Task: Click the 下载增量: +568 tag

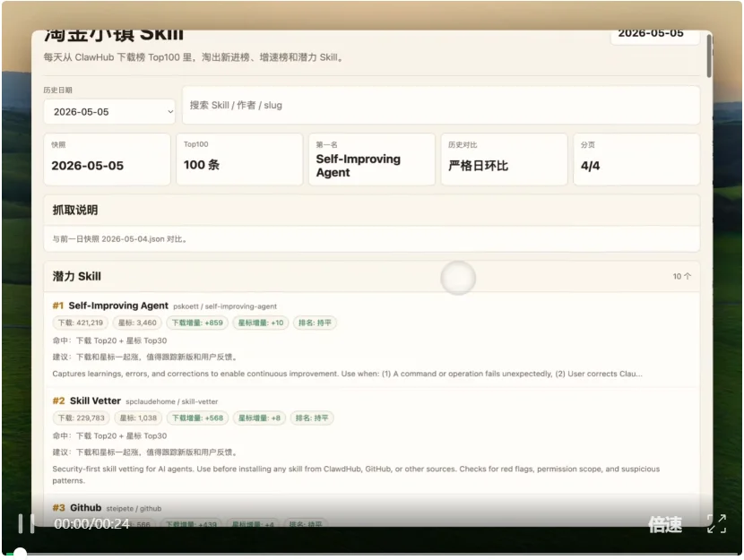Action: coord(197,418)
